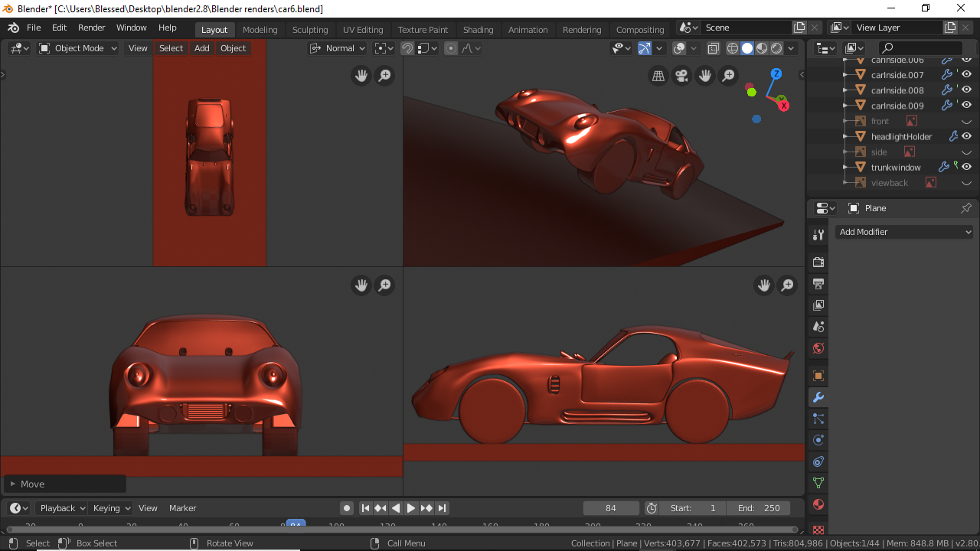The image size is (980, 551).
Task: Open the Render properties tab
Action: click(818, 262)
